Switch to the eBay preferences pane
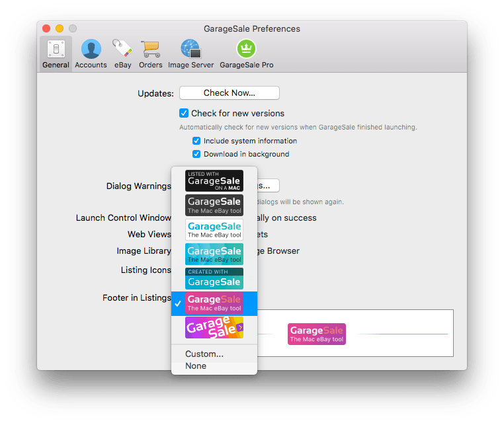 122,54
